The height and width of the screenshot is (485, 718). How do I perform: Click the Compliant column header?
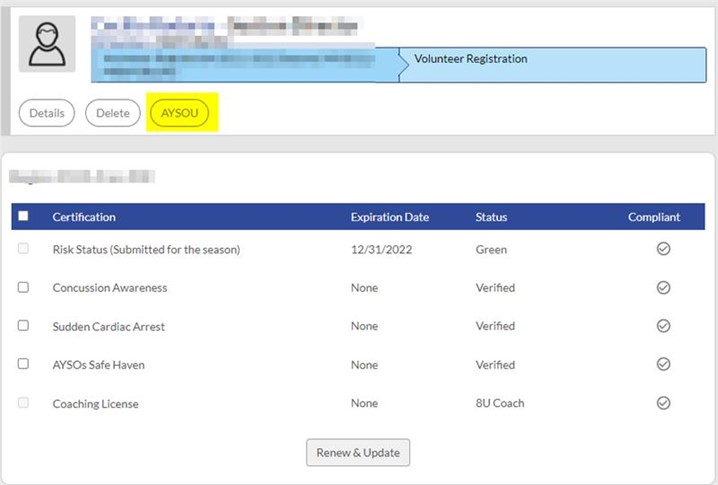(654, 217)
